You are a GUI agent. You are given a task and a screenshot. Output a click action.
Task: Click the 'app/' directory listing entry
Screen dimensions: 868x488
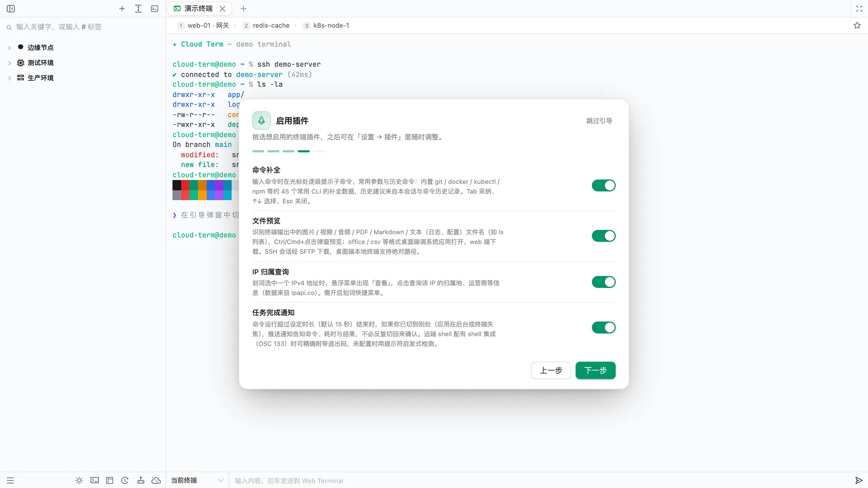(x=236, y=95)
